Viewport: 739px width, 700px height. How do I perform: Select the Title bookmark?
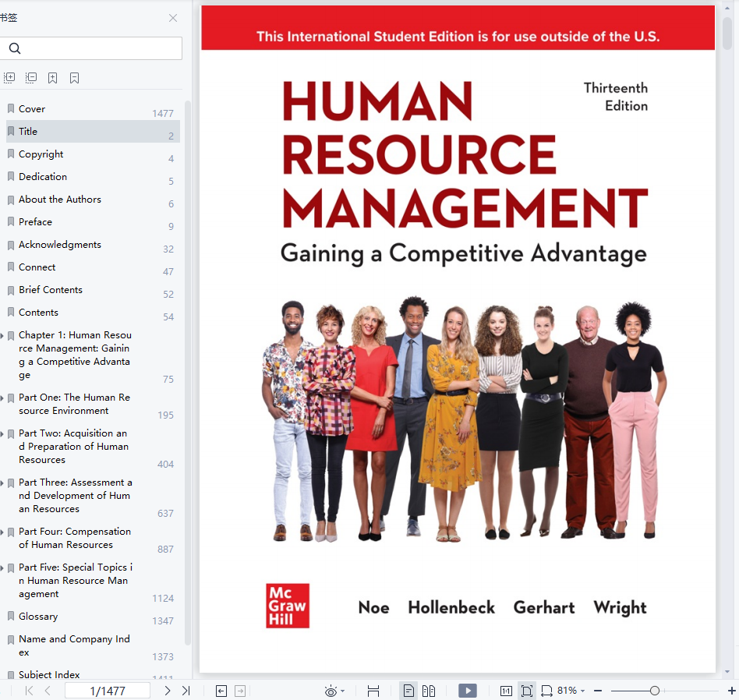(92, 132)
